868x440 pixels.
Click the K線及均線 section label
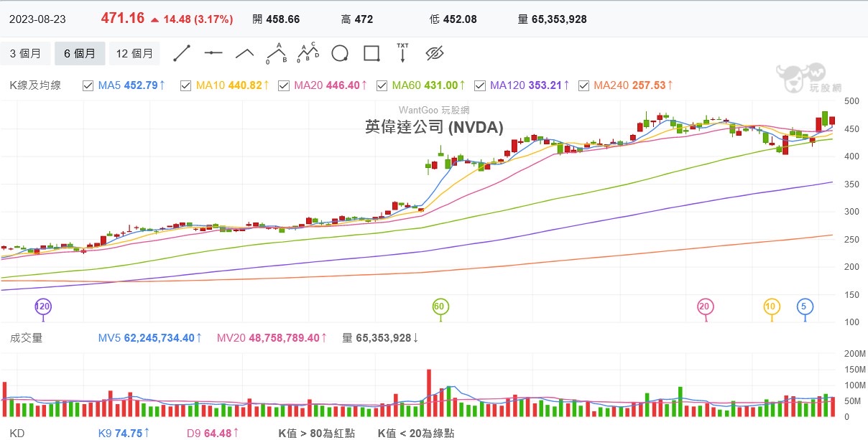point(35,85)
